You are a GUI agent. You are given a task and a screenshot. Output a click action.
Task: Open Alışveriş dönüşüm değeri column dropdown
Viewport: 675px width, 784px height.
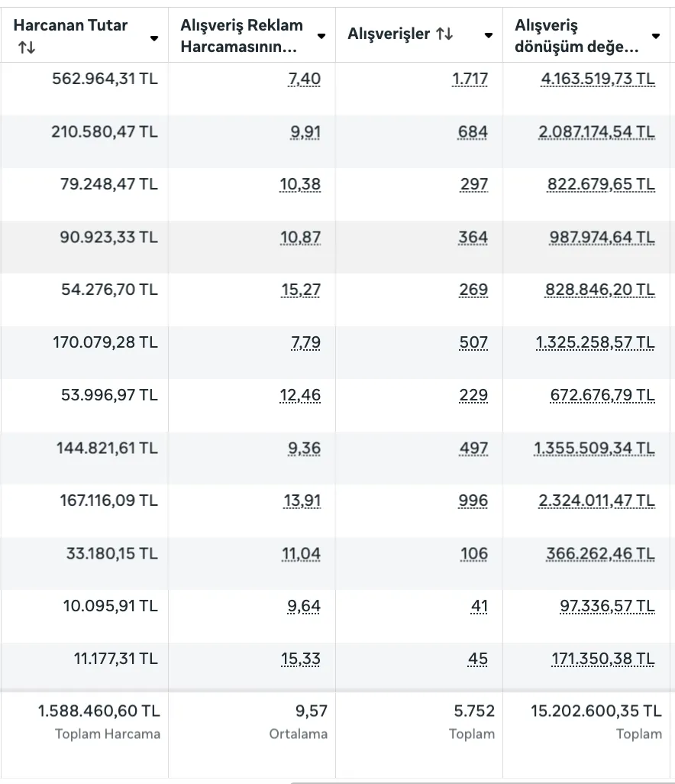coord(656,36)
